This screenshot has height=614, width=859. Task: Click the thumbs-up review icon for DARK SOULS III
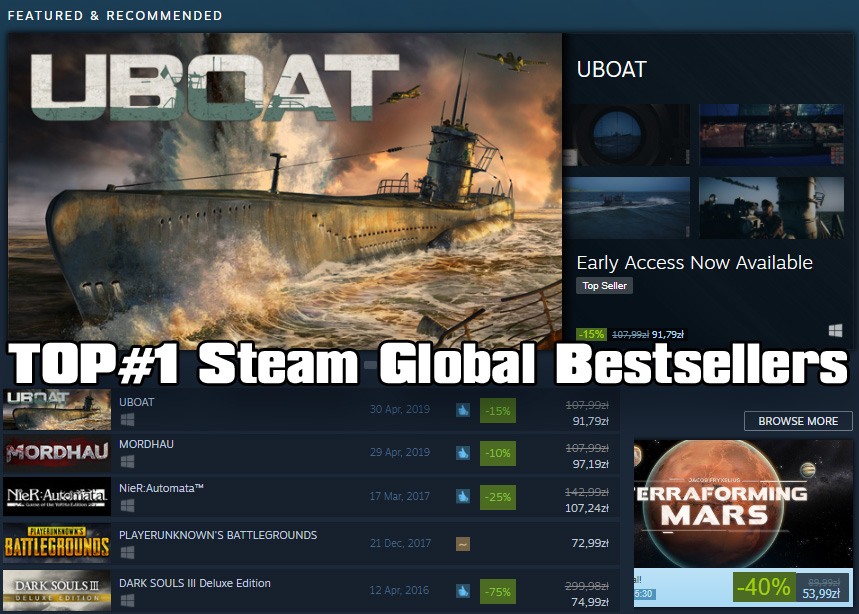(x=463, y=591)
